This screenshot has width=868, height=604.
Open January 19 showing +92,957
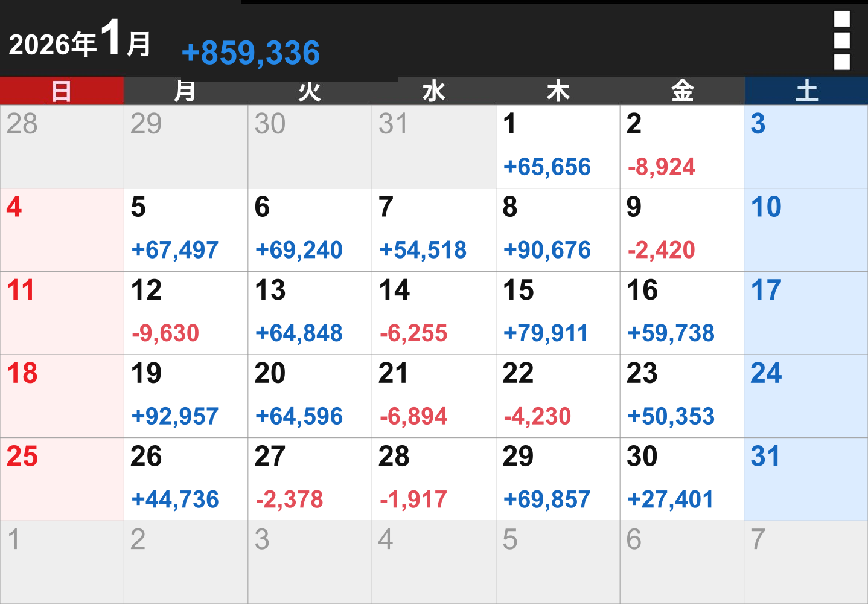point(186,396)
